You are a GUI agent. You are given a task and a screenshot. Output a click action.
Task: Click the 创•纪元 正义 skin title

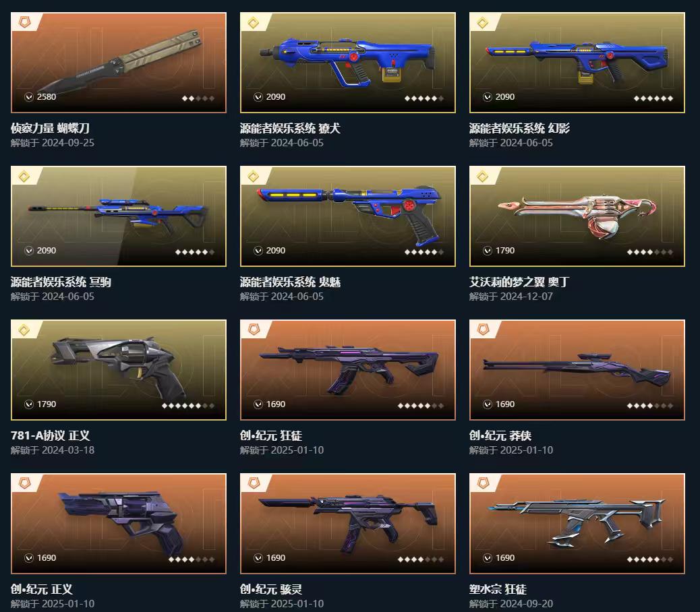coord(42,589)
